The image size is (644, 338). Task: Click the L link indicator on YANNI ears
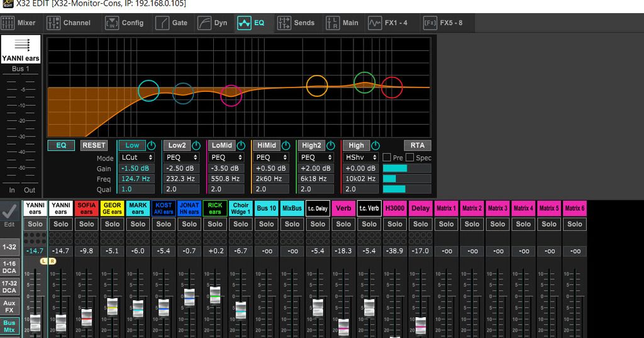[x=43, y=261]
